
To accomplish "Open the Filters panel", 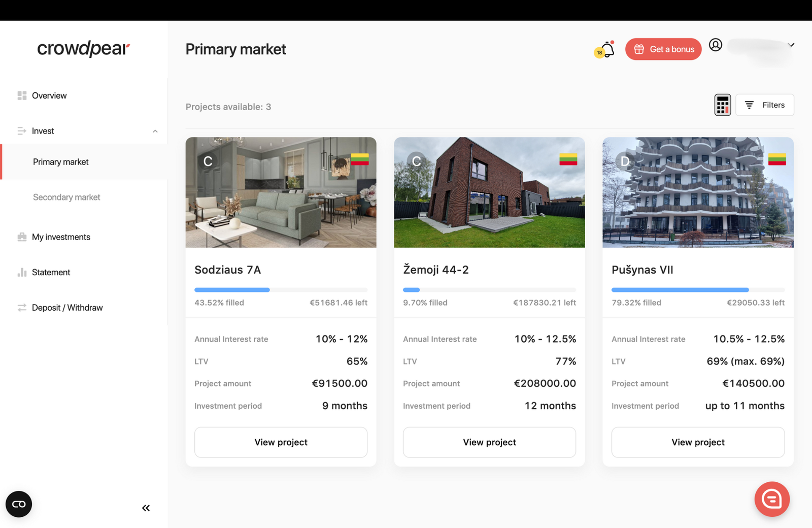I will (765, 105).
